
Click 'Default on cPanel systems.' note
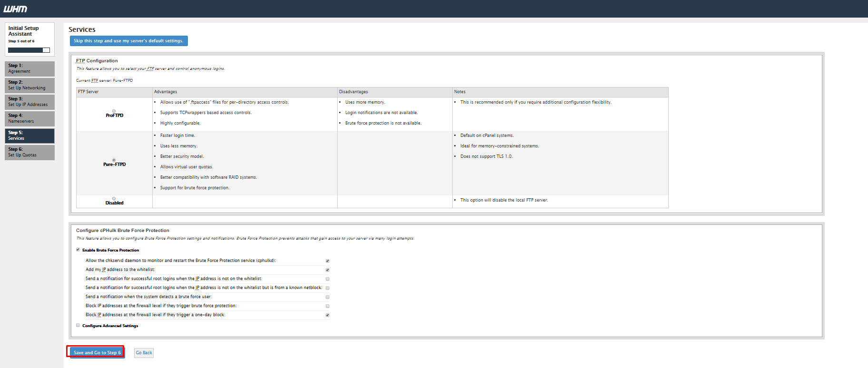[487, 136]
